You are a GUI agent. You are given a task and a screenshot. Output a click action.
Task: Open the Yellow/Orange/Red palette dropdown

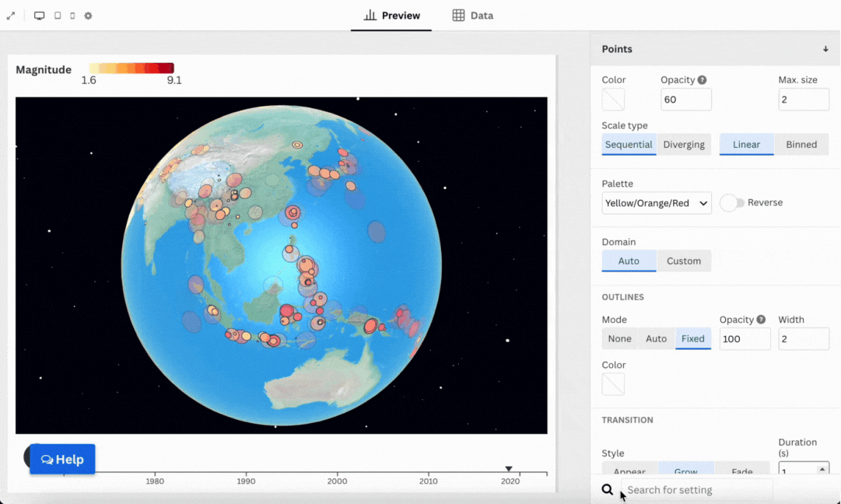(x=657, y=203)
